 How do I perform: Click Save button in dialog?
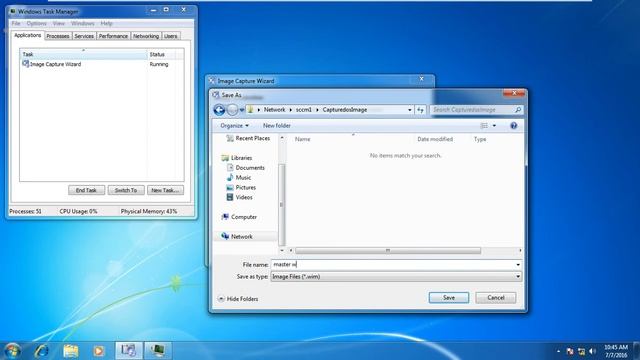[449, 298]
